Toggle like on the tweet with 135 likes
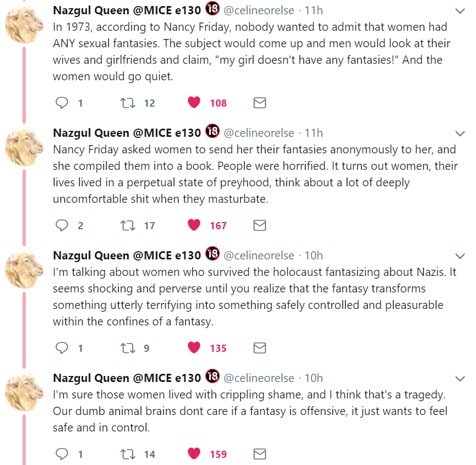Image resolution: width=476 pixels, height=465 pixels. click(193, 348)
